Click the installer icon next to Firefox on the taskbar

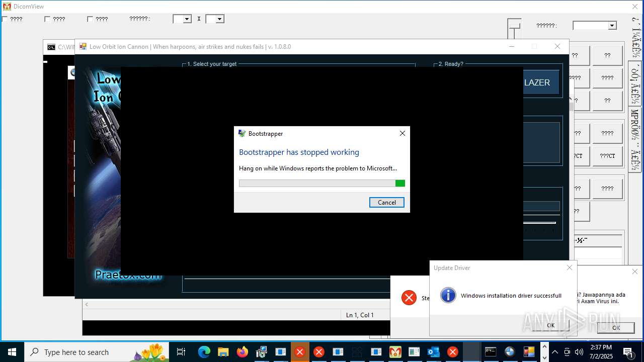[x=262, y=352]
